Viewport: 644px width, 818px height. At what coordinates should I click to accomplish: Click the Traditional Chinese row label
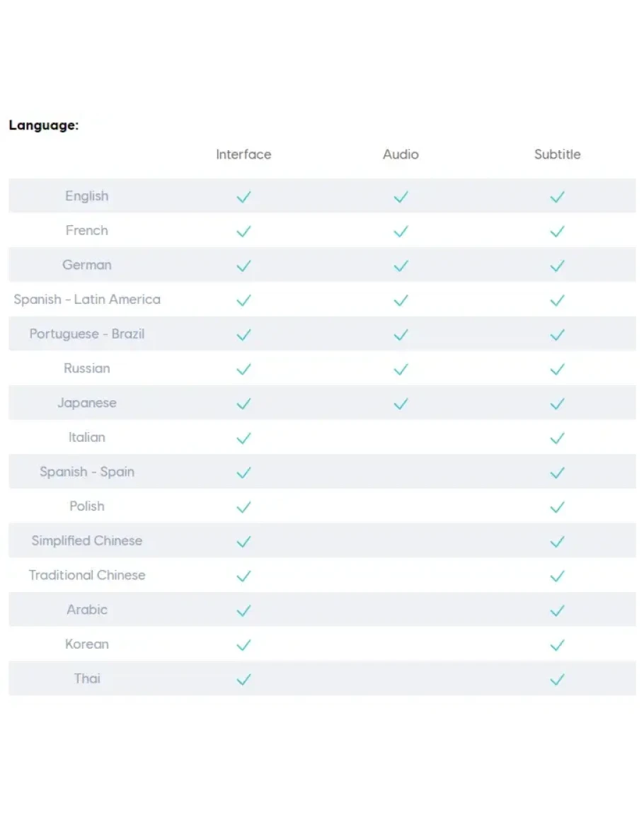87,575
